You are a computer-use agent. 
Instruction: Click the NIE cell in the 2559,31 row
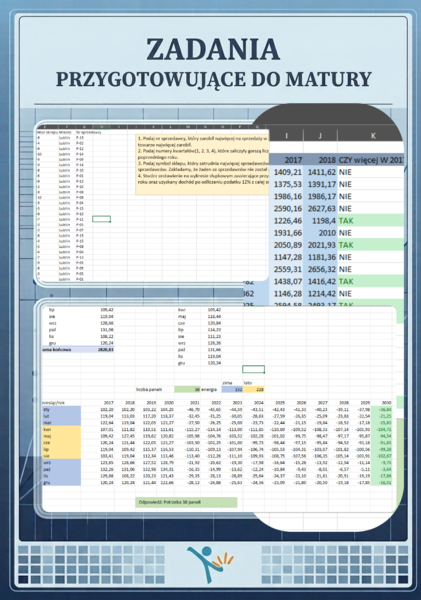pos(370,269)
